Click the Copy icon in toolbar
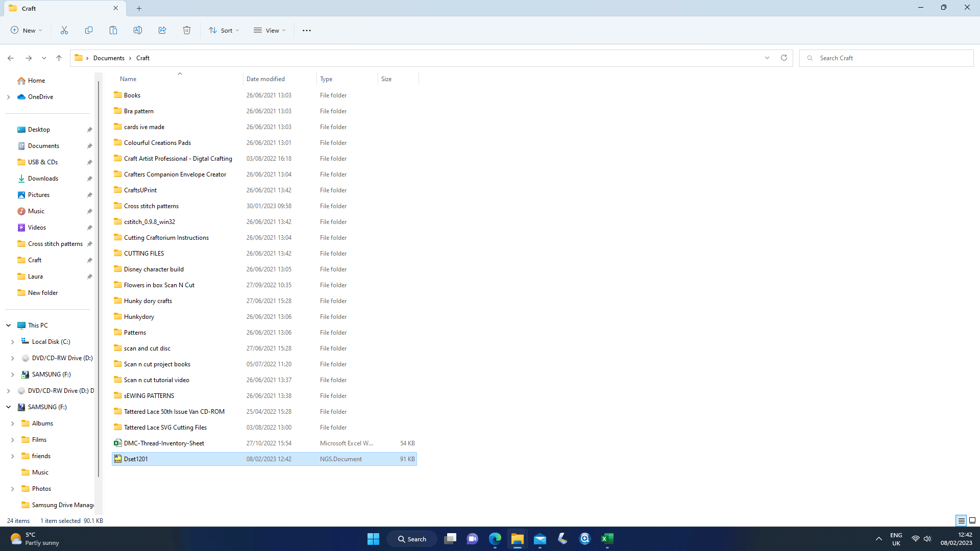The width and height of the screenshot is (980, 551). coord(89,31)
